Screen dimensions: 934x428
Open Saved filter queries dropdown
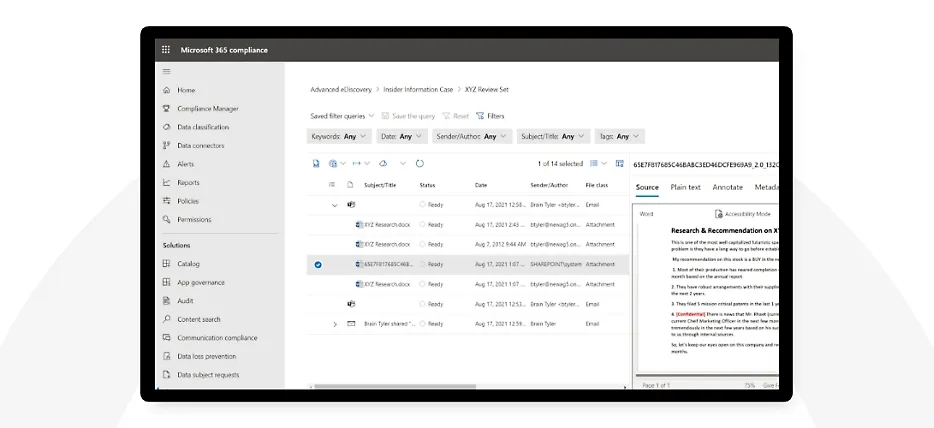pyautogui.click(x=343, y=116)
